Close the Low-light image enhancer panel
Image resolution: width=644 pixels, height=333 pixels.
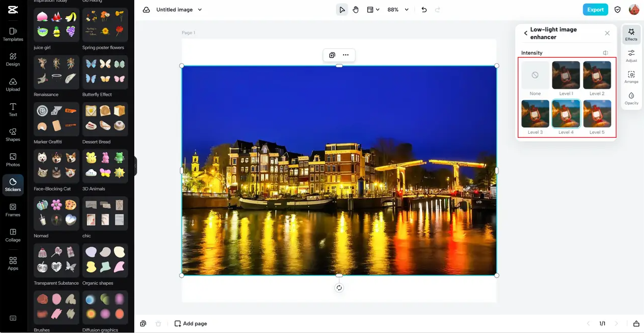click(x=607, y=33)
